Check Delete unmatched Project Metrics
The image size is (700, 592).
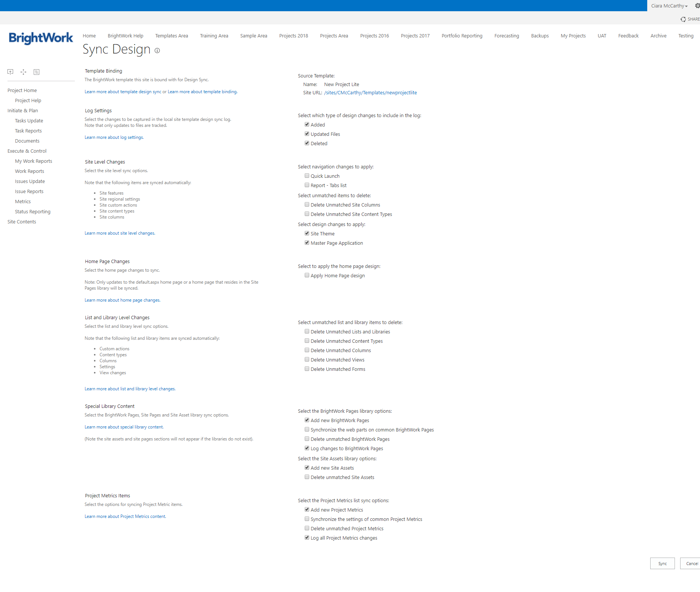click(307, 528)
